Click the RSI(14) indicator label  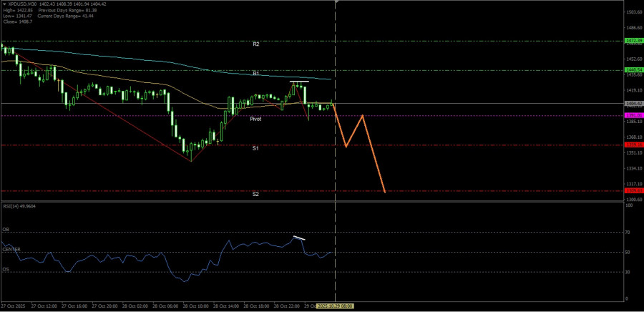coord(19,206)
